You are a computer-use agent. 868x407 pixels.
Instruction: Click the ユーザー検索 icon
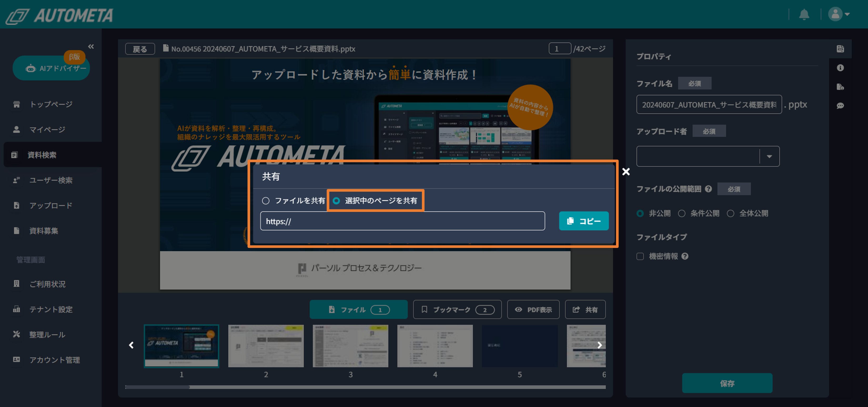pos(17,180)
